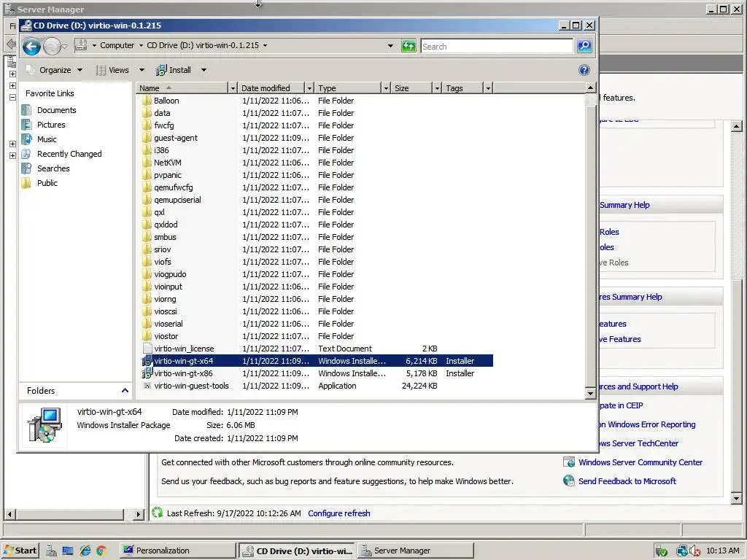Image resolution: width=747 pixels, height=560 pixels.
Task: Open Public folder favorite link
Action: pyautogui.click(x=47, y=183)
